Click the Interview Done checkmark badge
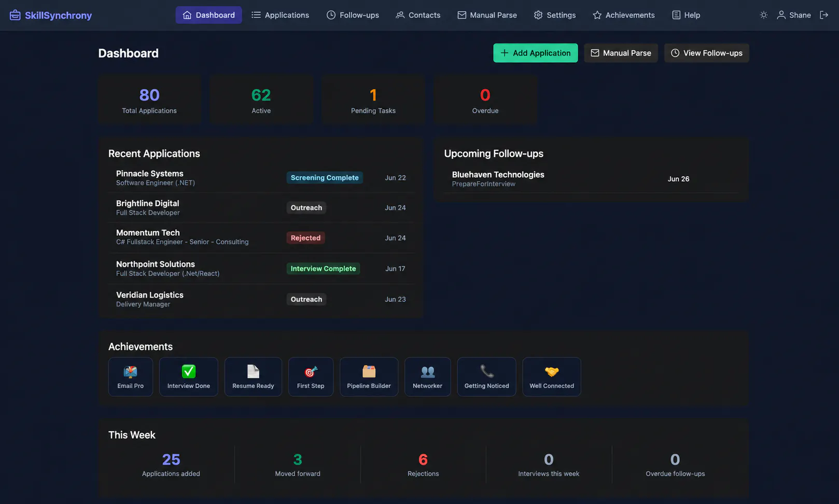This screenshot has height=504, width=839. [x=189, y=377]
